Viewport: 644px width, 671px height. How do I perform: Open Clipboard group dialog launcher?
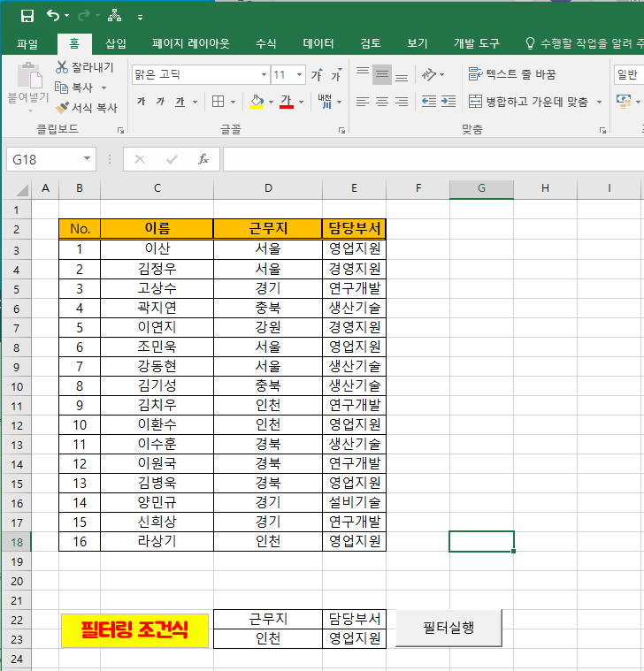(120, 130)
